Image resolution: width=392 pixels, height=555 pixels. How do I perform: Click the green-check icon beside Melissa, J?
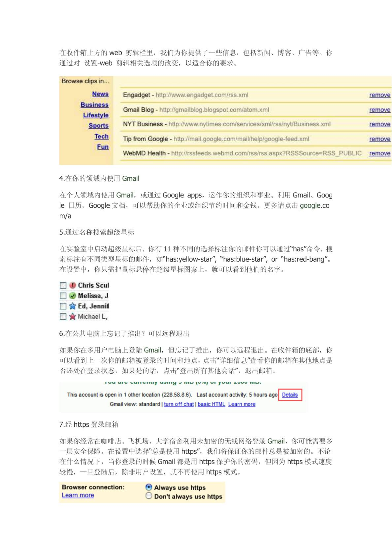73,296
